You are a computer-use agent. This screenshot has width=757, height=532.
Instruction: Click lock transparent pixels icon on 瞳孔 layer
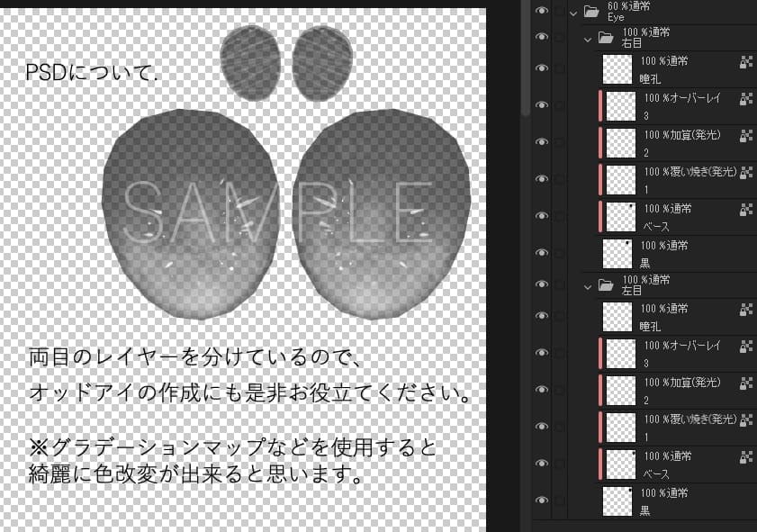tap(747, 63)
